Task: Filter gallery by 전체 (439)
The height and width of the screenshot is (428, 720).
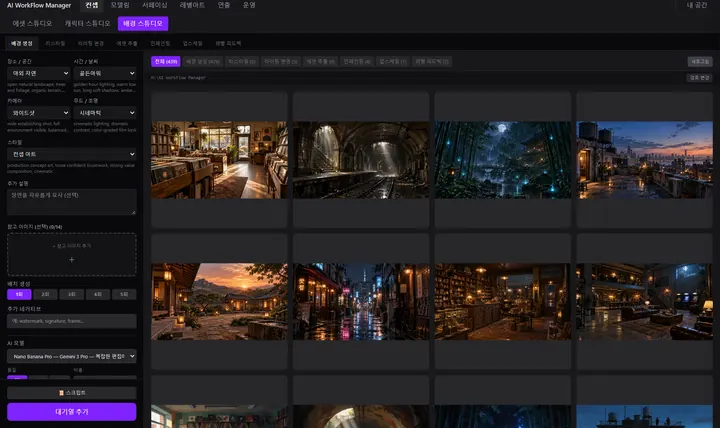Action: (x=166, y=62)
